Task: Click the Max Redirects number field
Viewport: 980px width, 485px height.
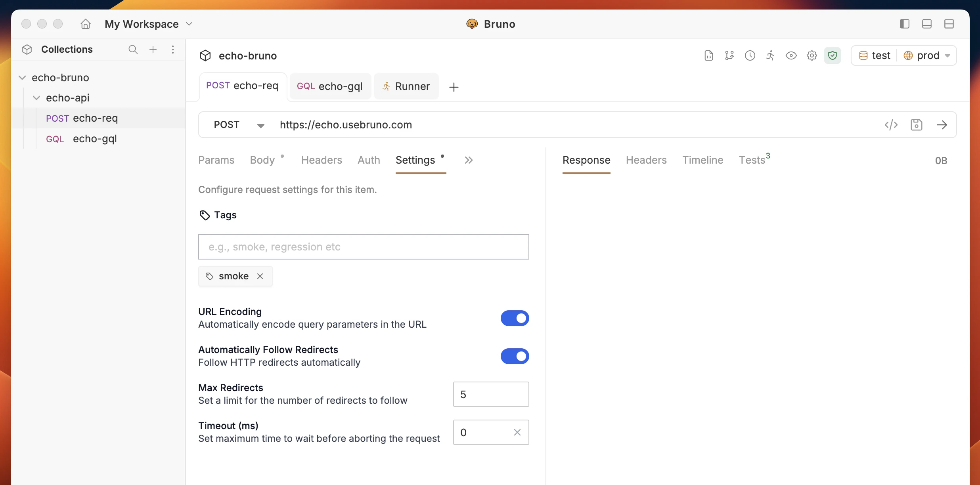Action: [x=491, y=394]
